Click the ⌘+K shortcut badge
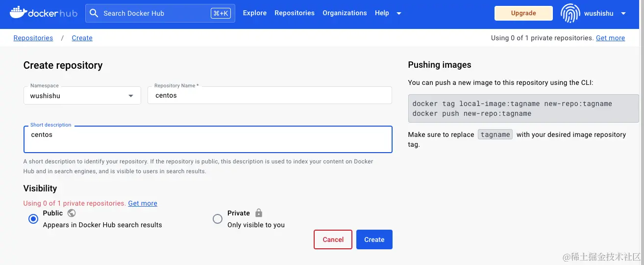 click(x=221, y=13)
